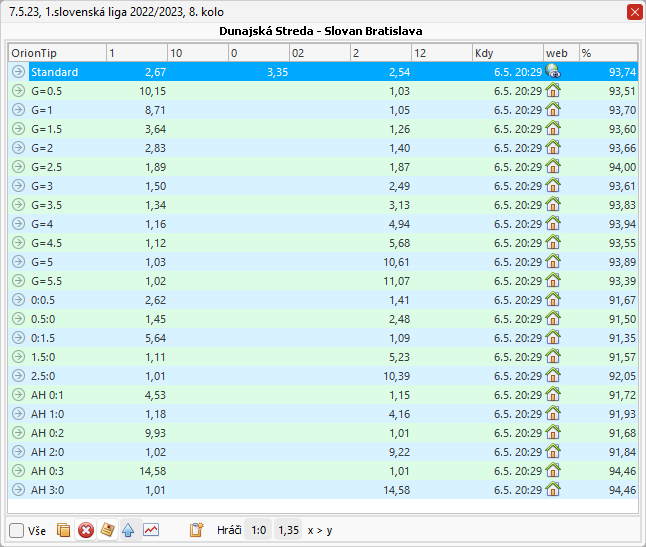Click the x > y label
The image size is (646, 547).
[x=320, y=531]
